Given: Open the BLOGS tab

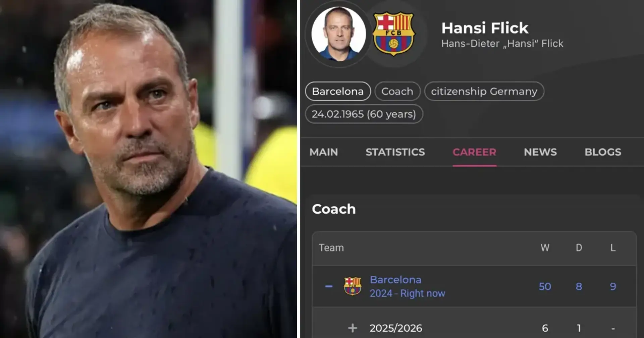Looking at the screenshot, I should pyautogui.click(x=603, y=152).
